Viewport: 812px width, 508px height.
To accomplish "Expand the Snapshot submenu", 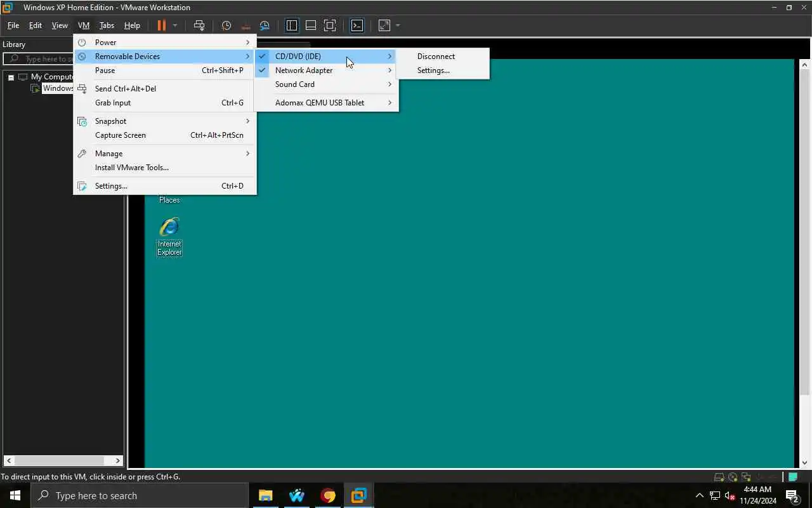I will [x=165, y=121].
